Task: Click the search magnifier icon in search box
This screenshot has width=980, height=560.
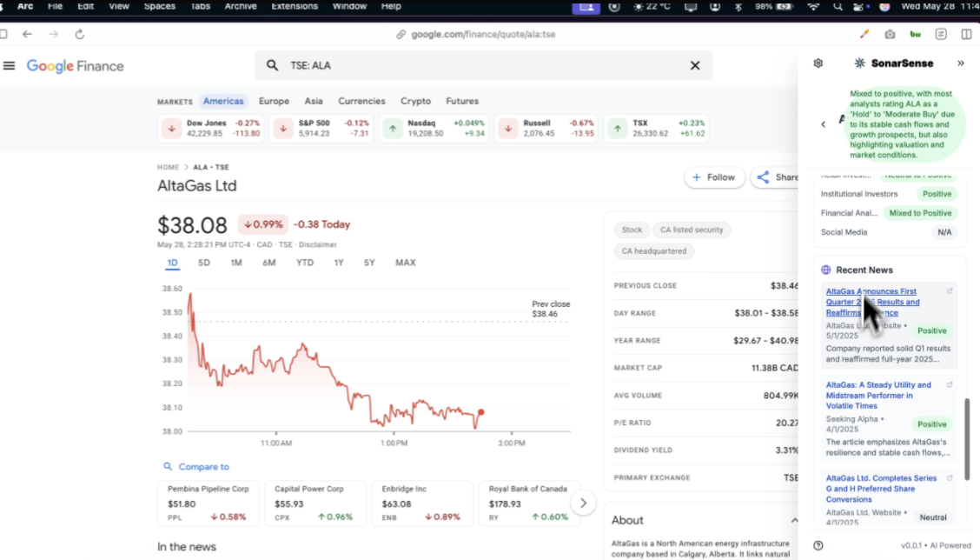Action: [272, 65]
